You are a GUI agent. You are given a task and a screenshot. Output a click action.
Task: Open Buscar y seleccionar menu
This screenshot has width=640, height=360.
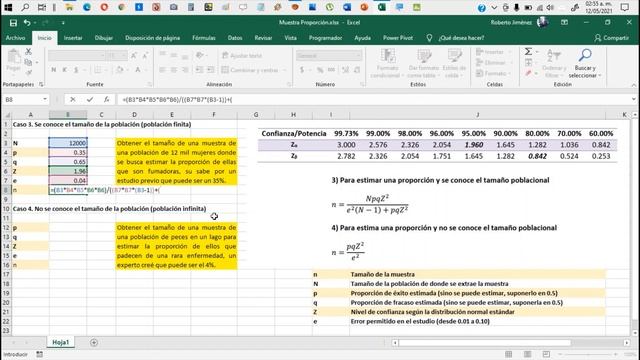[585, 63]
